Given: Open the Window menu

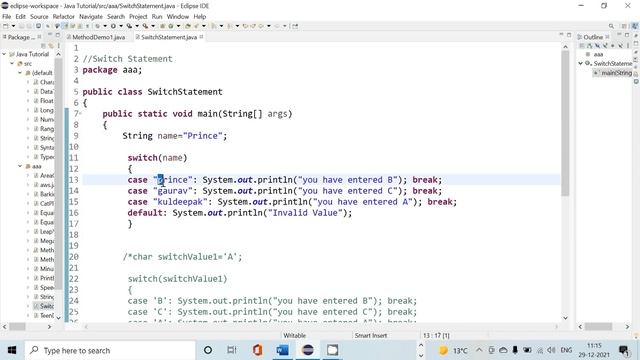Looking at the screenshot, I should click(178, 17).
